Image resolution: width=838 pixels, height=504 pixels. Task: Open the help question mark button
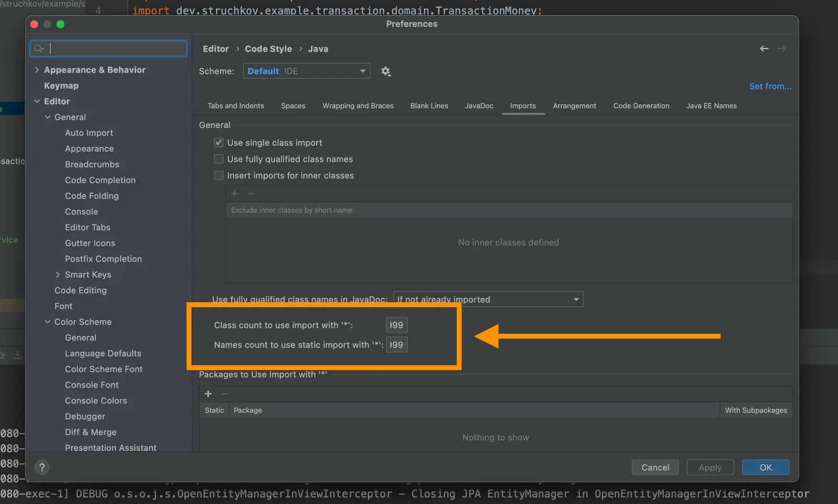pos(42,467)
